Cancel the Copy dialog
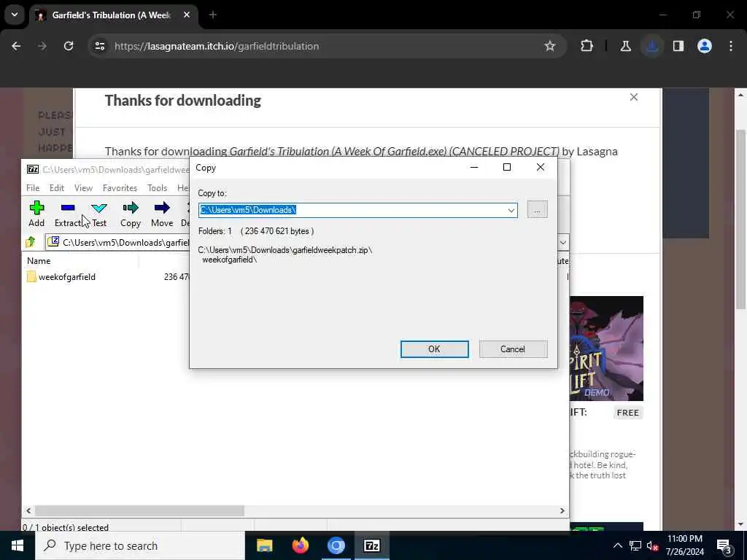The width and height of the screenshot is (747, 560). (x=513, y=349)
